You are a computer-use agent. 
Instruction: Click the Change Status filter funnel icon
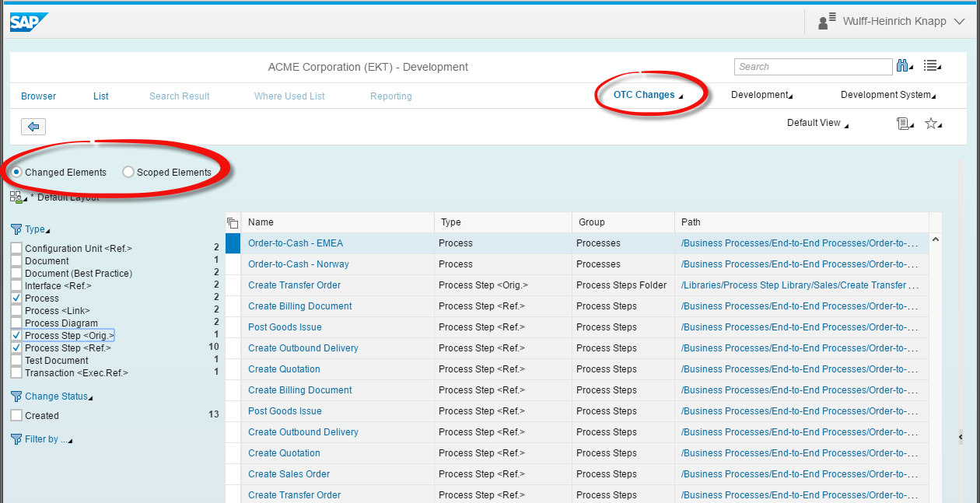tap(16, 396)
